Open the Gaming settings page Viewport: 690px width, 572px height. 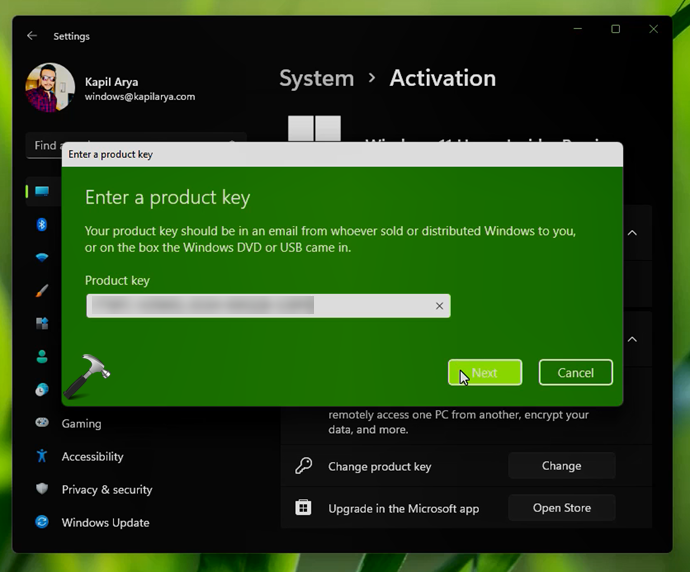[x=81, y=424]
